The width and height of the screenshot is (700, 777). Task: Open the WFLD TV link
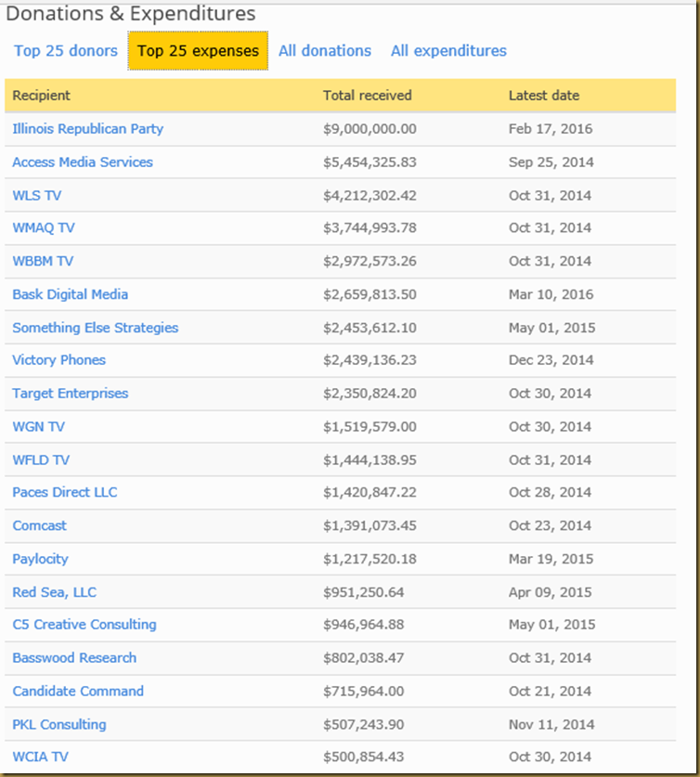point(41,460)
